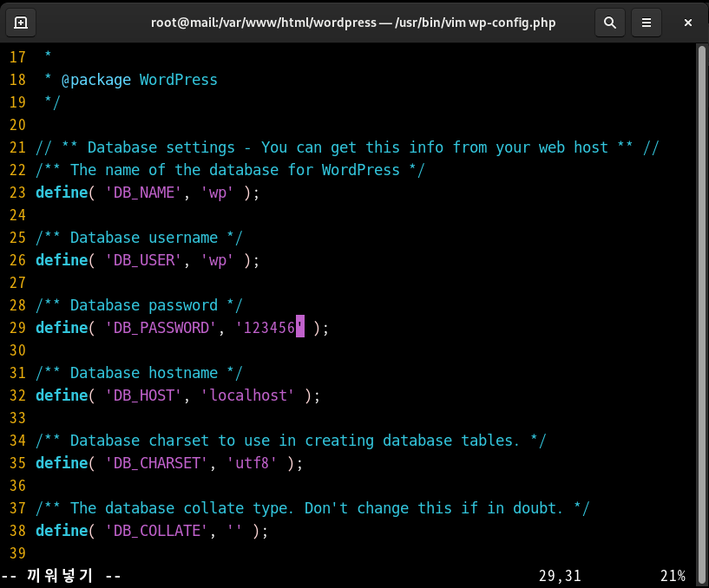This screenshot has width=709, height=588.
Task: Click line number 20
Action: (17, 125)
